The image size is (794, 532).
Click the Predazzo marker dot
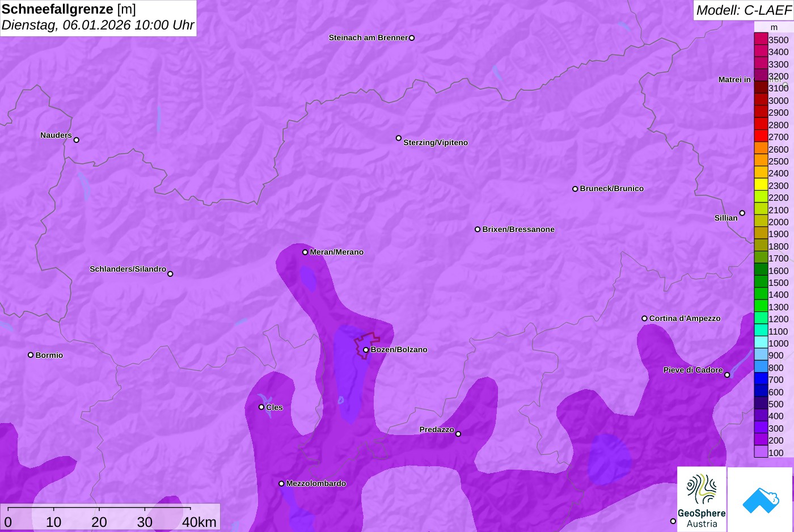point(458,434)
